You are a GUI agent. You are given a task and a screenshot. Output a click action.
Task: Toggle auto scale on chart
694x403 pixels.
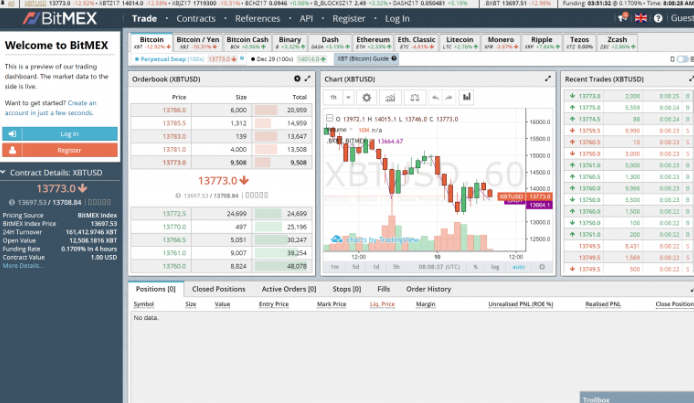518,267
